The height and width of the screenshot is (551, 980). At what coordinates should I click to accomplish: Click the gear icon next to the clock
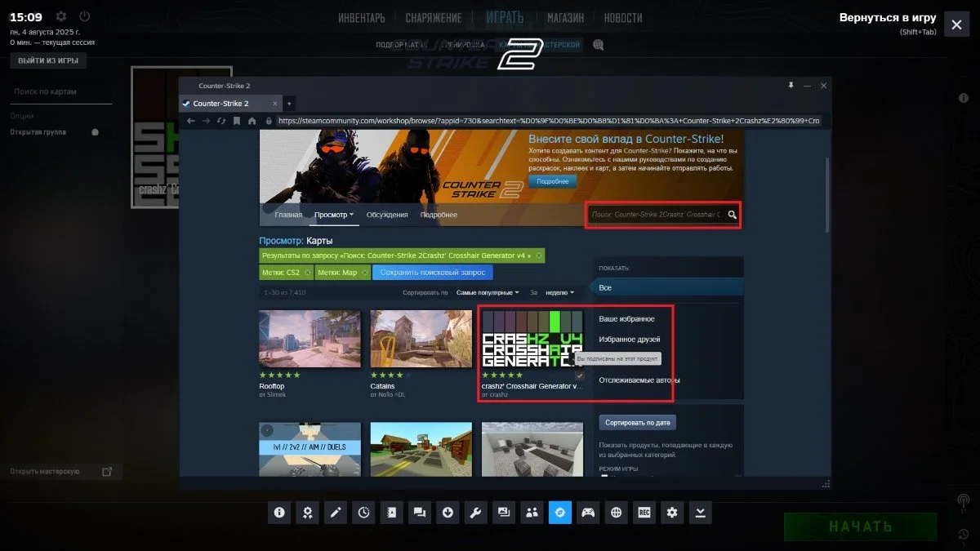pos(61,16)
